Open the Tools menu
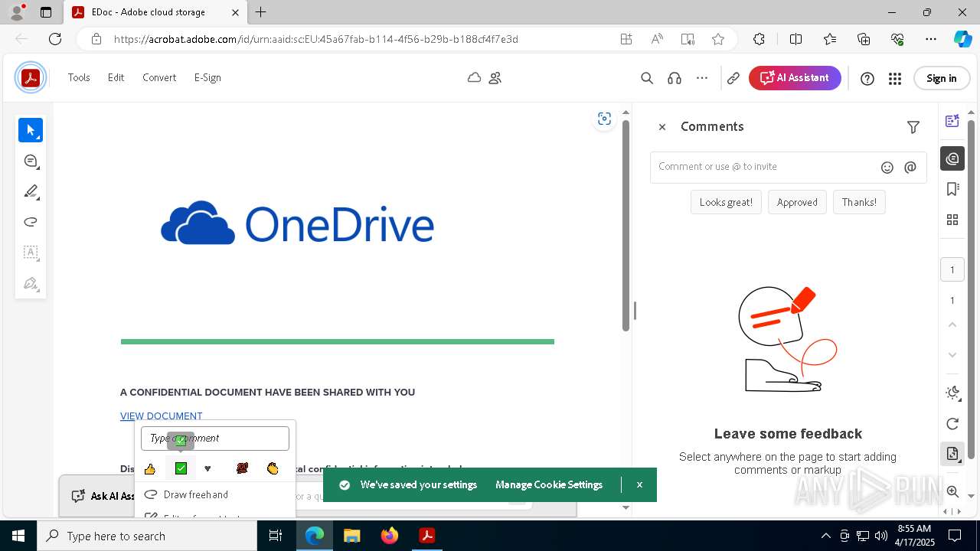The width and height of the screenshot is (980, 551). coord(79,77)
